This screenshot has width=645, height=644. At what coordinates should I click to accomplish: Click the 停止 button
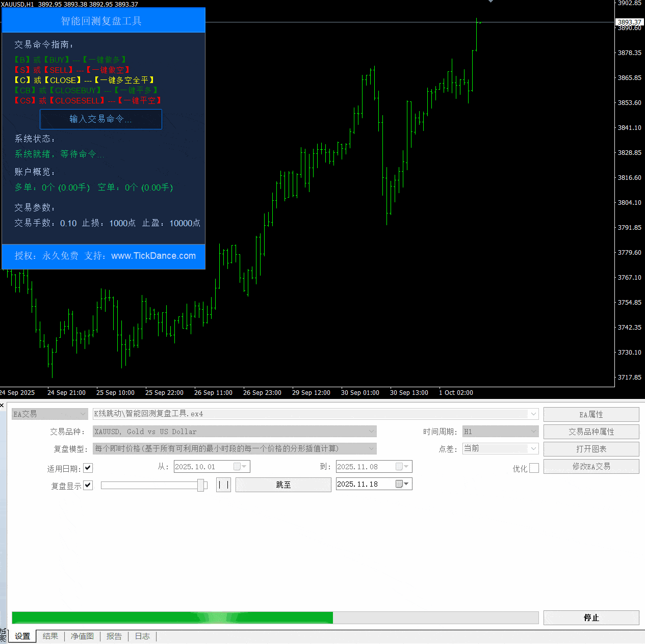coord(591,618)
